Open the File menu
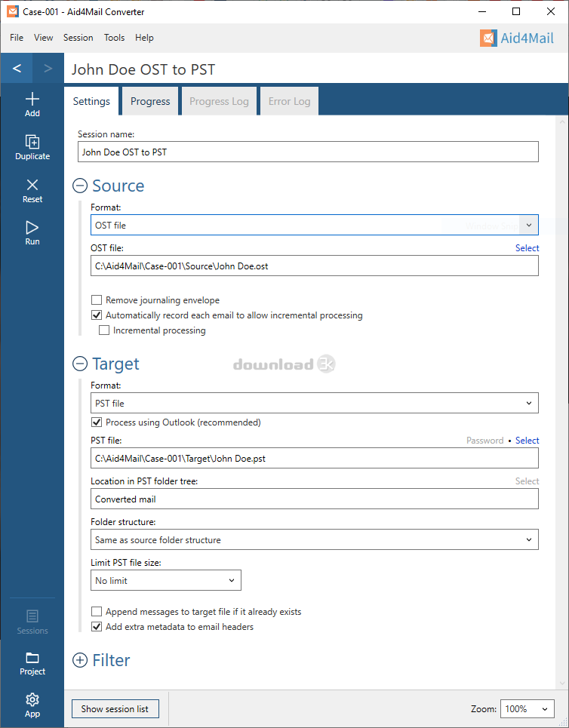 point(17,38)
